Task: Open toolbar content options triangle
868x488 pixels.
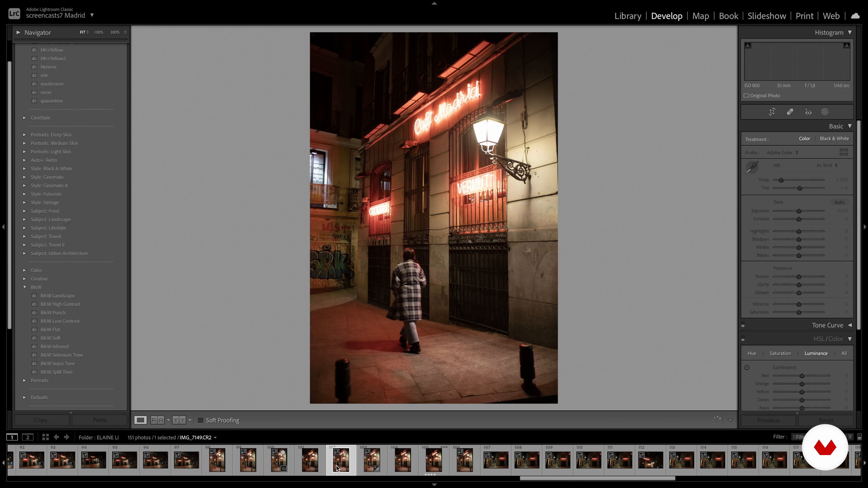Action: 730,420
